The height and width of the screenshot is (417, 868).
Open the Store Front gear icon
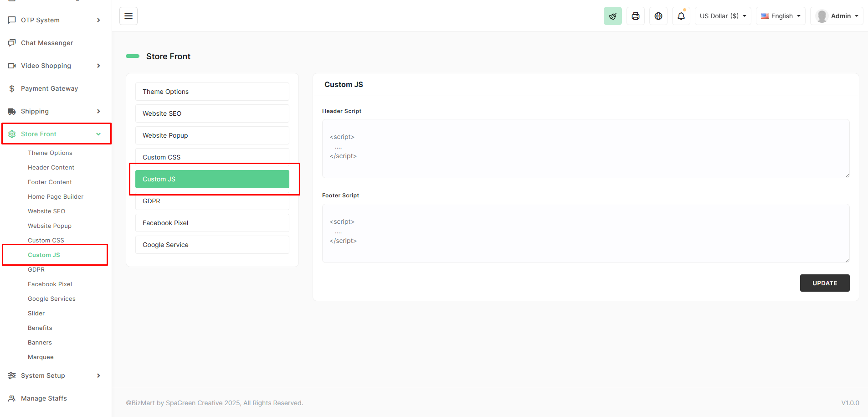coord(11,134)
